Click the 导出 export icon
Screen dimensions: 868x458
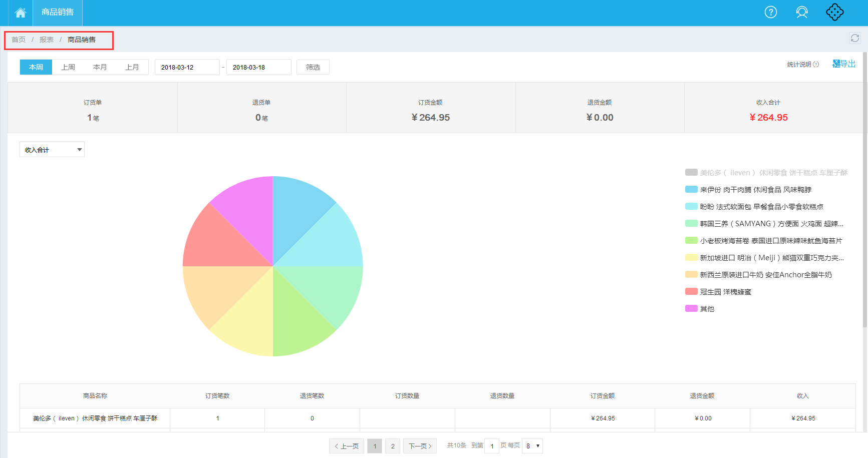[844, 64]
